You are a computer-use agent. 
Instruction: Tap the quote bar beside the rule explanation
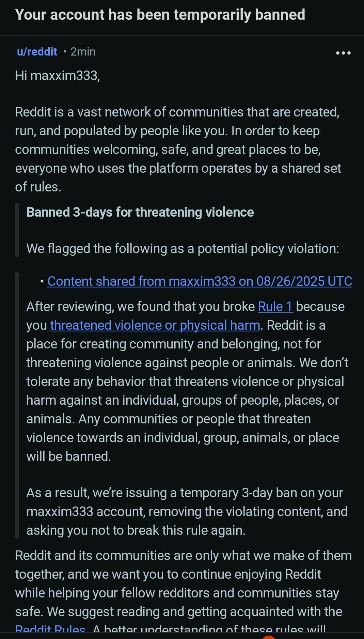point(17,405)
